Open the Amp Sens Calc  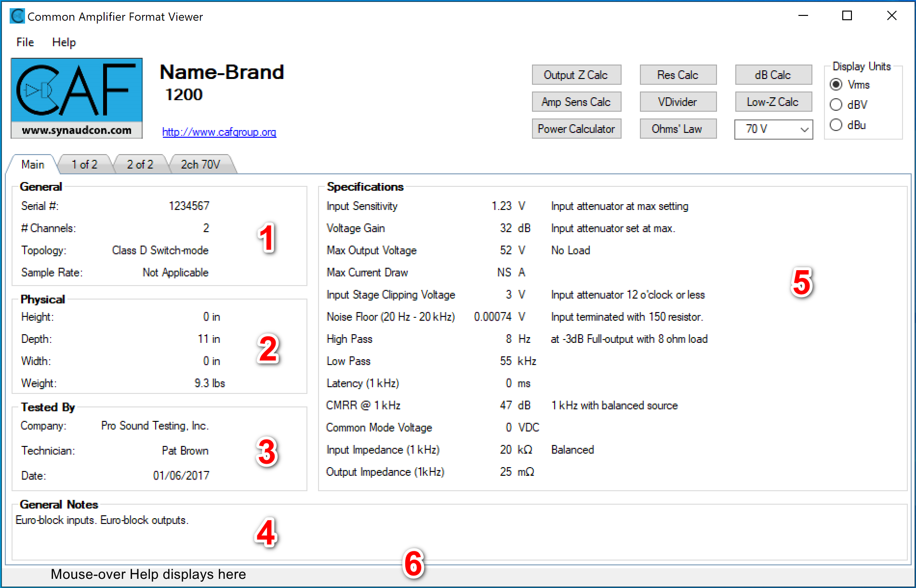[x=576, y=102]
